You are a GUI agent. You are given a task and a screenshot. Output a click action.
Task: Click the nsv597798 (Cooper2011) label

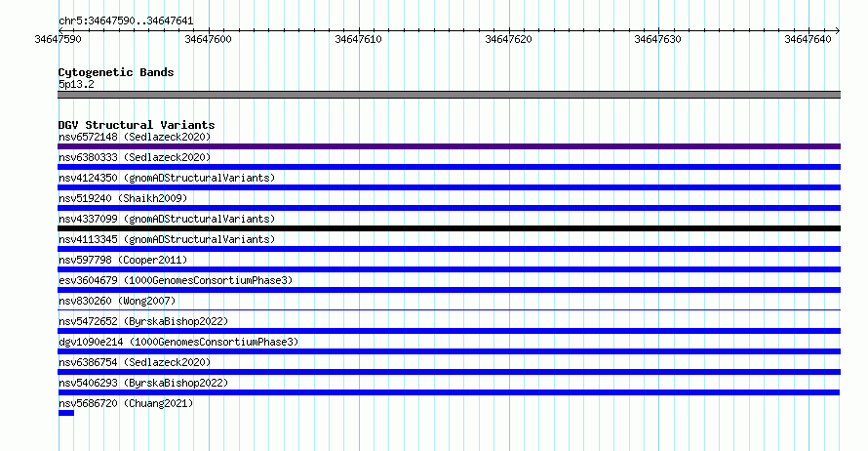click(123, 260)
